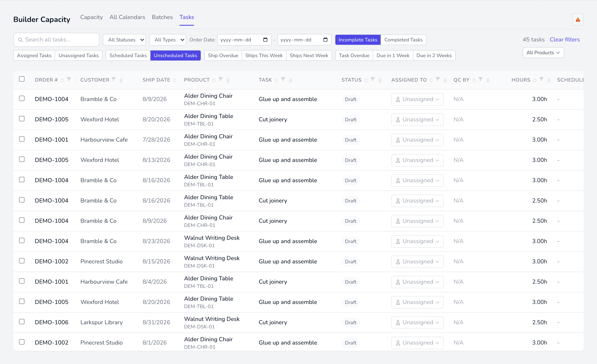Filter by Due in 2 Weeks

[434, 55]
